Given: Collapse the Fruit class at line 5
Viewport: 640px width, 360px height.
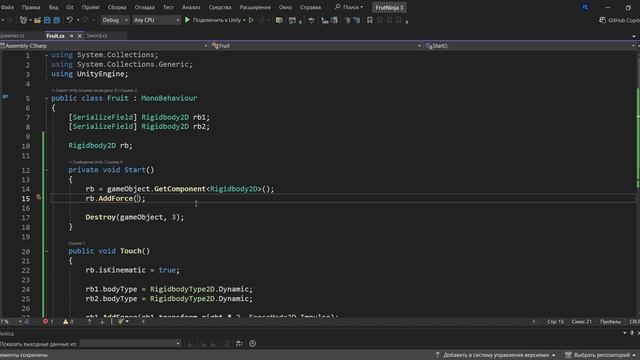Looking at the screenshot, I should pos(46,98).
